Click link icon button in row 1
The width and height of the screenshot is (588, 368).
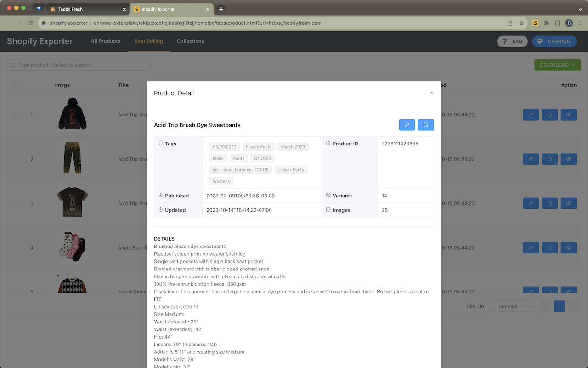point(531,115)
